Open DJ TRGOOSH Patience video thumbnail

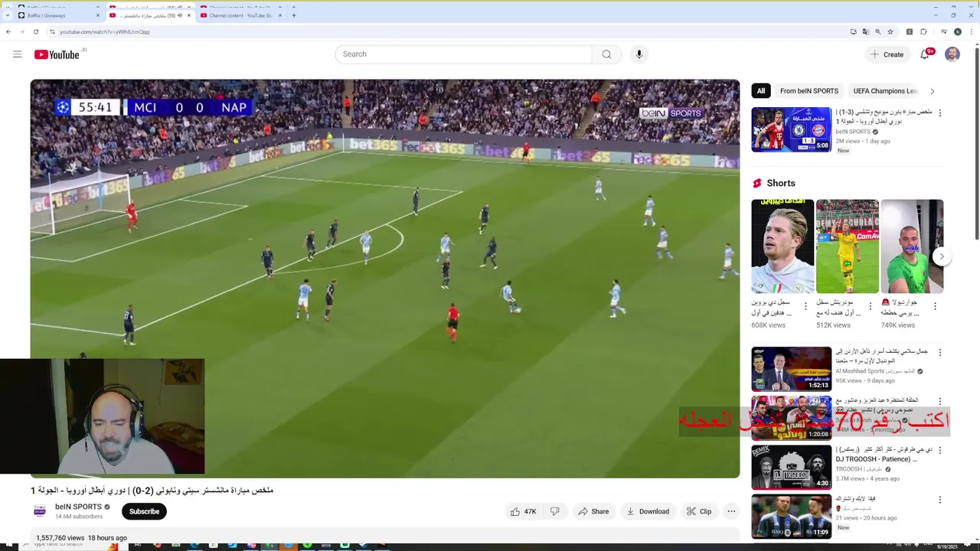791,467
